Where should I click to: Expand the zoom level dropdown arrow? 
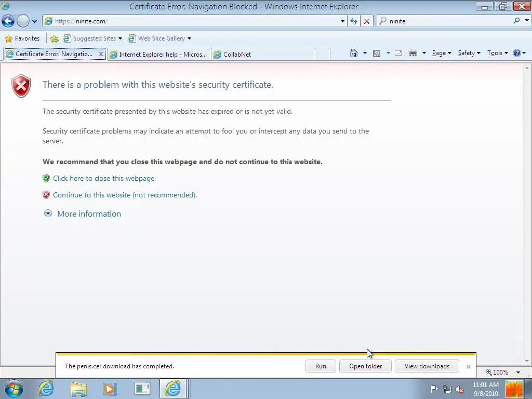[x=518, y=373]
